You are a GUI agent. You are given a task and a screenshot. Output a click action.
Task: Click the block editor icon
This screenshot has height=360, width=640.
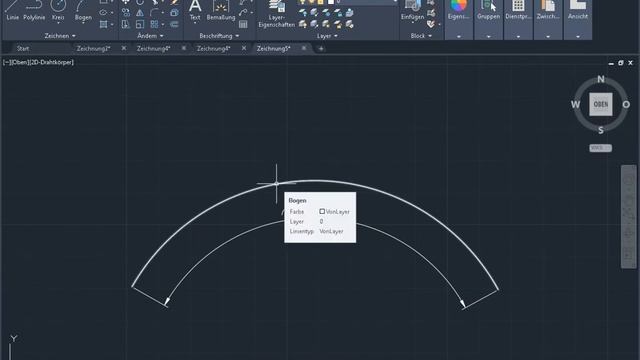coord(431,13)
